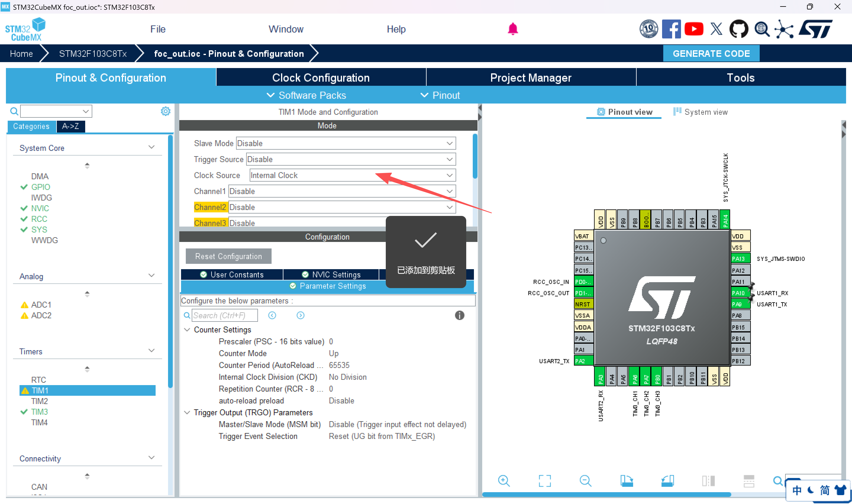The width and height of the screenshot is (852, 504).
Task: Zoom out of the pinout view
Action: pyautogui.click(x=585, y=481)
